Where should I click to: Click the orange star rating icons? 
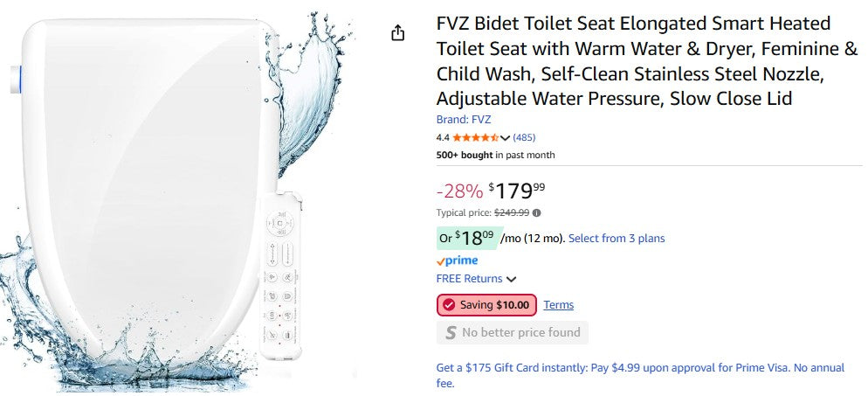click(x=475, y=137)
